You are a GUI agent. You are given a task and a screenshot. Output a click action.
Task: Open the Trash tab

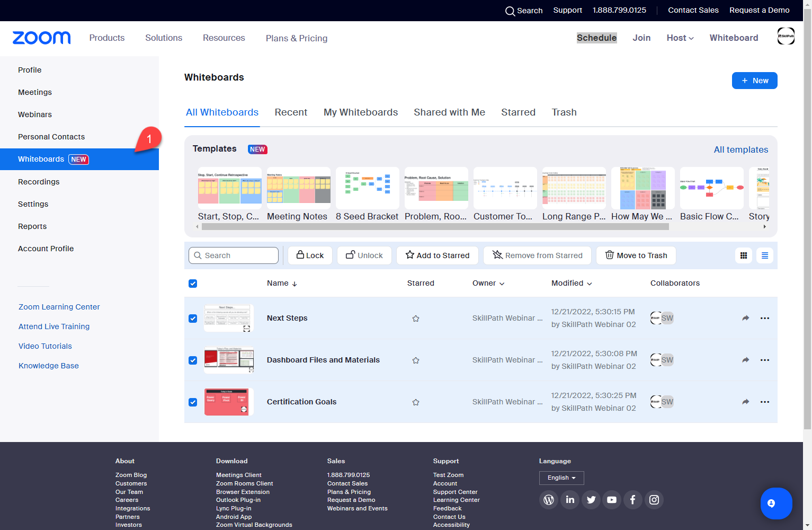tap(564, 112)
